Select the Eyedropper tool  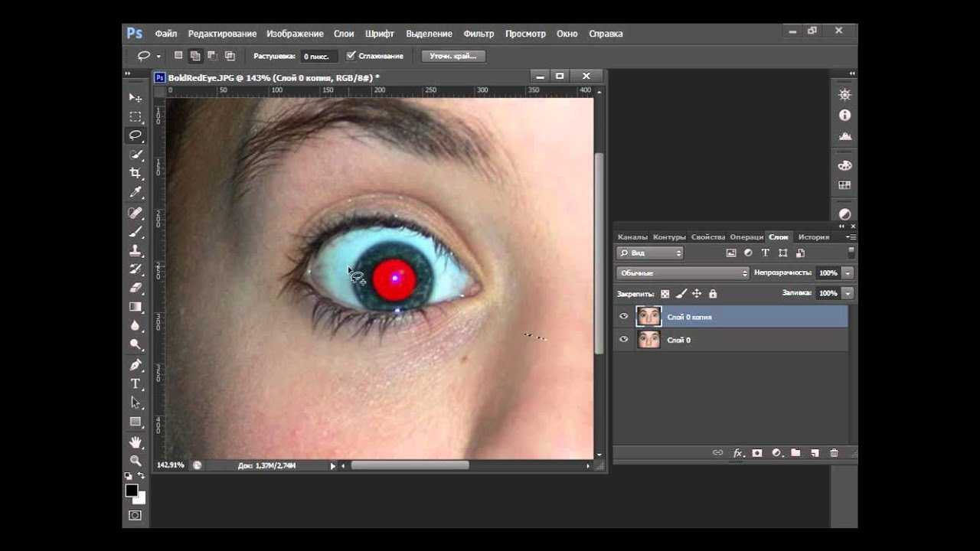click(x=136, y=192)
